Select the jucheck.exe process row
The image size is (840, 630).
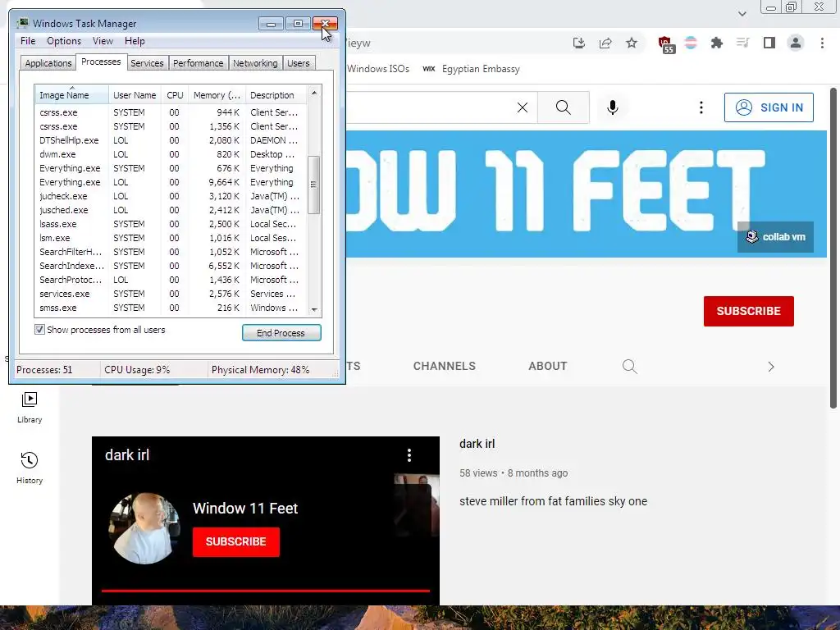pyautogui.click(x=171, y=196)
